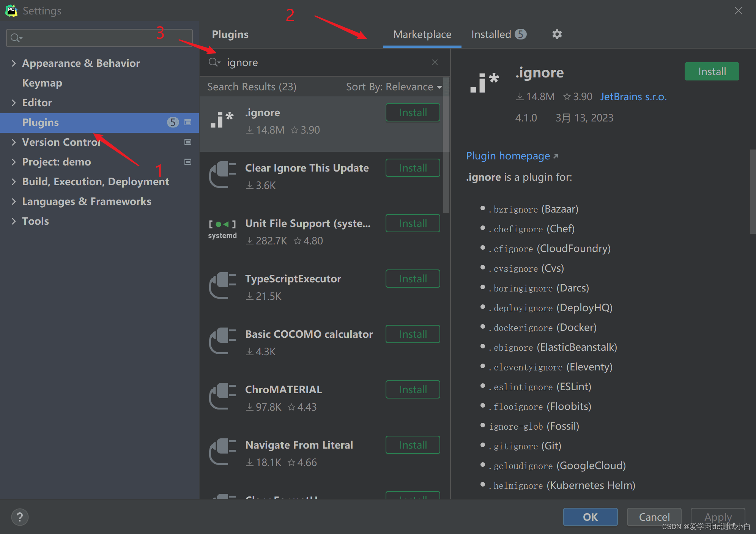Select Clear Ignore This Update plugin name
The width and height of the screenshot is (756, 534).
[307, 168]
